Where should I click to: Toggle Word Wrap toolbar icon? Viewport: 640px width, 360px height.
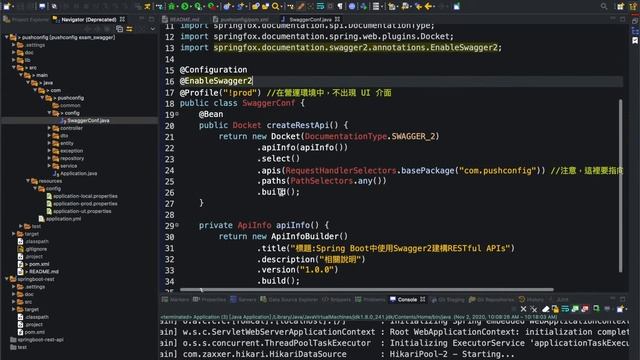[320, 6]
